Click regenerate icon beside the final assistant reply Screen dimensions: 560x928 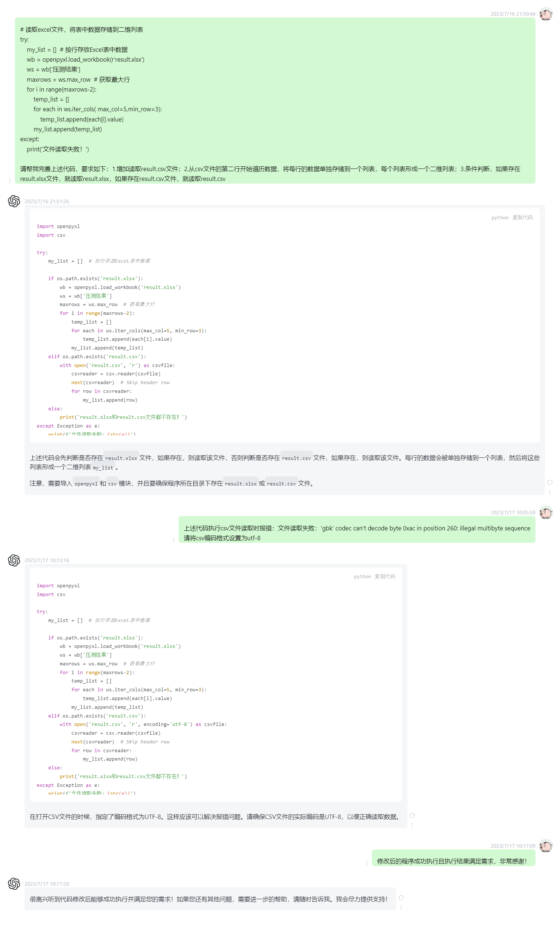[x=401, y=898]
